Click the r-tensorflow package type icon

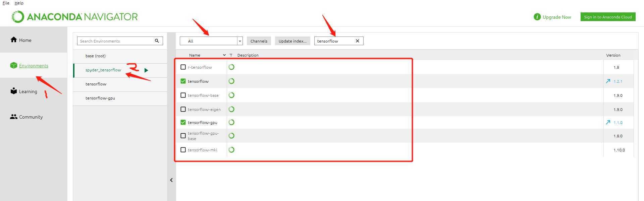(231, 67)
